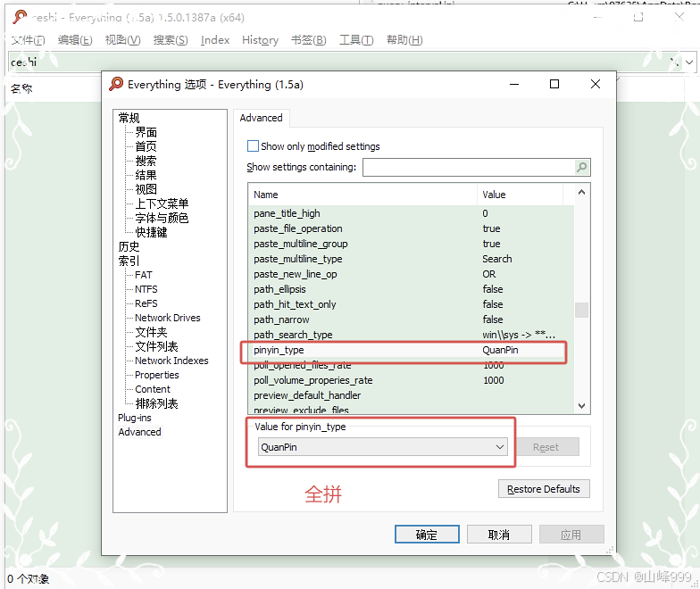Viewport: 700px width, 589px height.
Task: Open the 视图(V) menu
Action: point(122,40)
